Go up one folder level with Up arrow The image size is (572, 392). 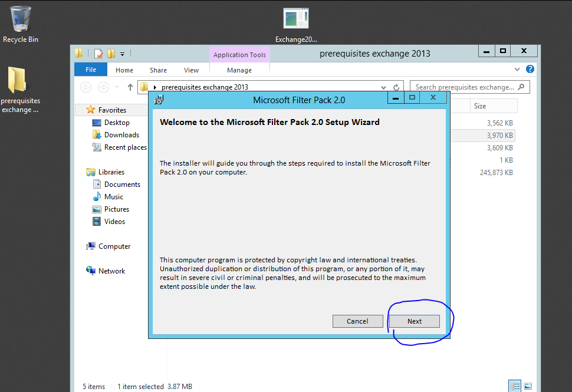click(130, 87)
